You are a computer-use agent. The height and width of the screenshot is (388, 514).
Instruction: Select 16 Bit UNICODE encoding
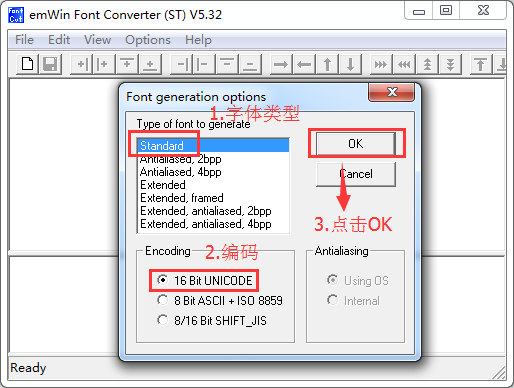click(204, 280)
